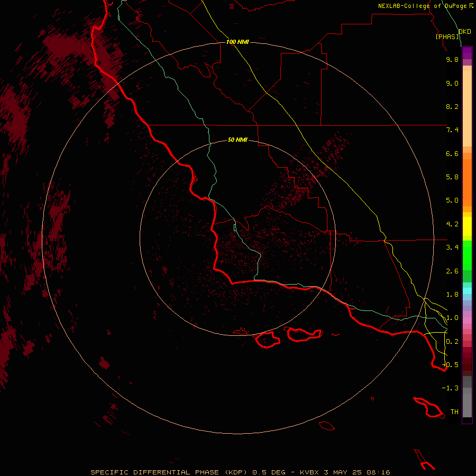This screenshot has width=476, height=476.
Task: Click the 3.4 scale value
Action: [x=452, y=248]
